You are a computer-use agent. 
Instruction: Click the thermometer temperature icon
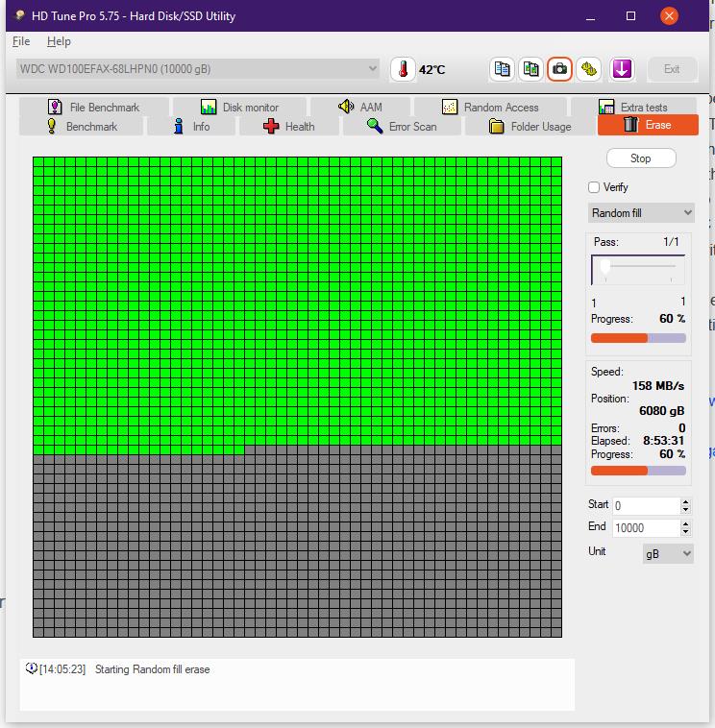(403, 69)
